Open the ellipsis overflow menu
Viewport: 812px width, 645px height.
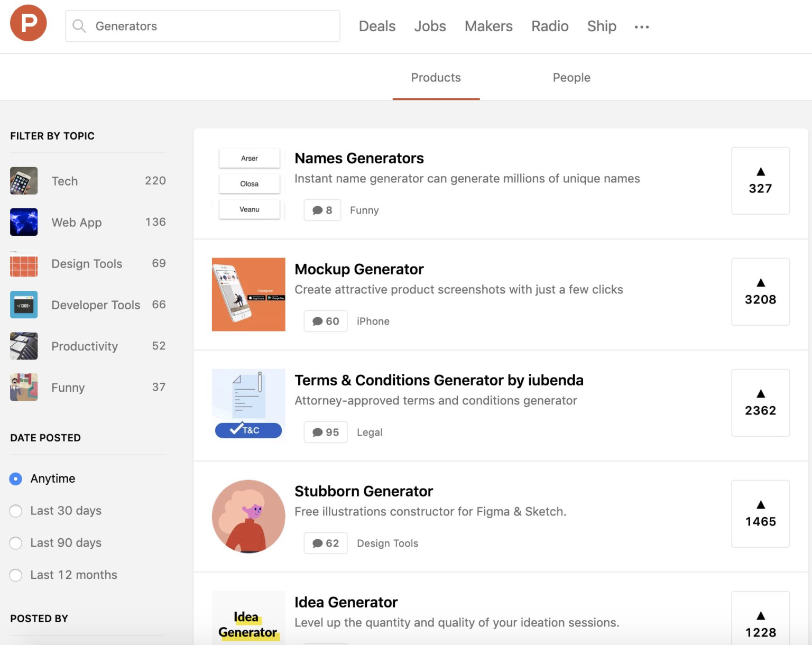[x=641, y=26]
